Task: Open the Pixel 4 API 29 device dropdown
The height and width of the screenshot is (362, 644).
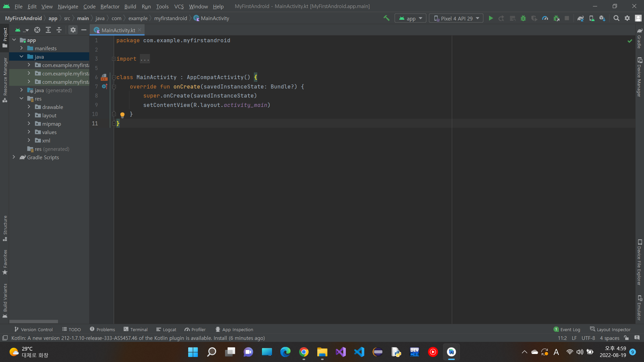Action: [456, 18]
